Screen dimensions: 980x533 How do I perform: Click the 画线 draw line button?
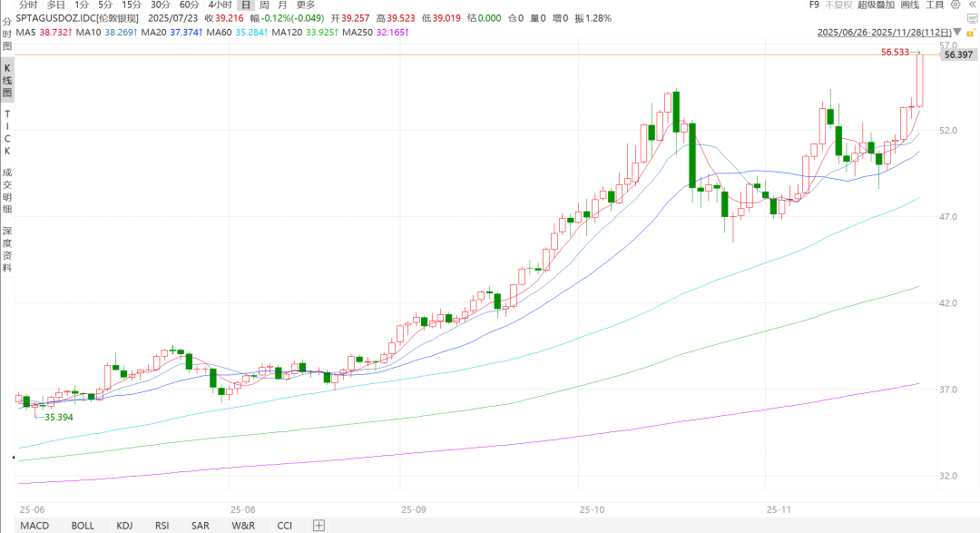click(909, 5)
